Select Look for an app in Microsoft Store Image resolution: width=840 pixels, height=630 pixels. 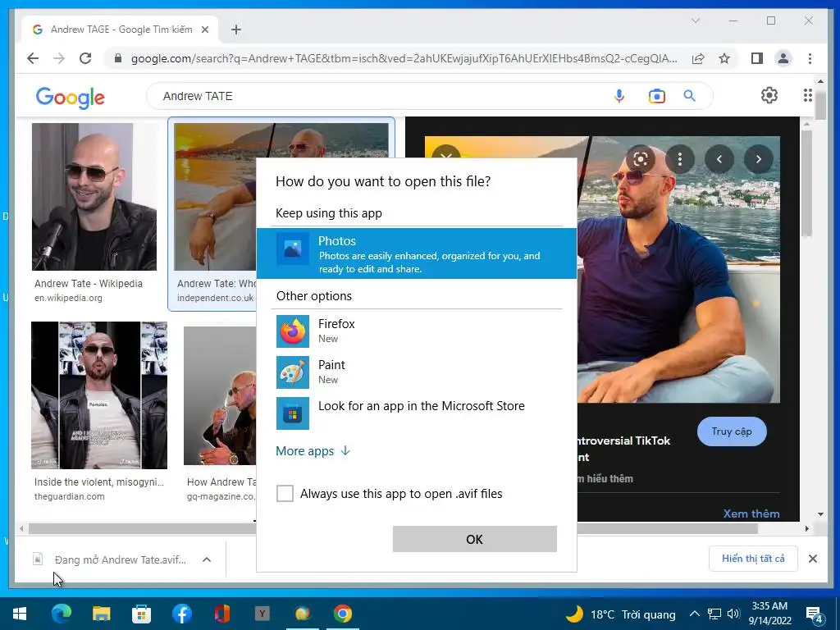[x=416, y=413]
